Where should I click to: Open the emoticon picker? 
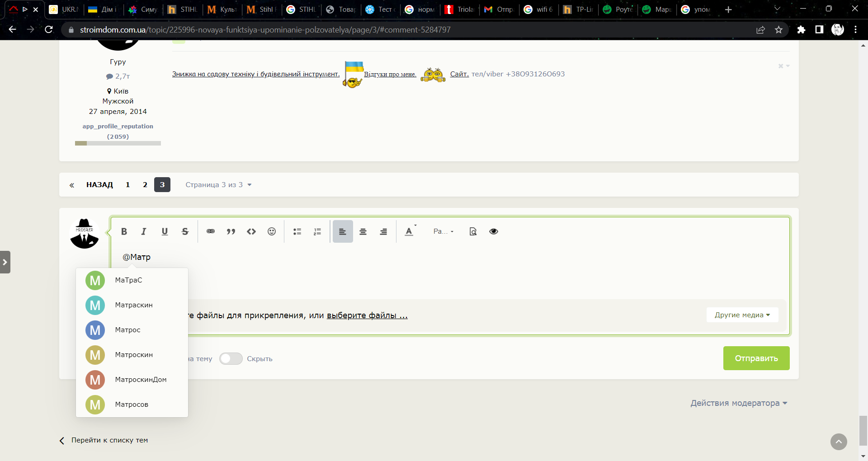[272, 231]
